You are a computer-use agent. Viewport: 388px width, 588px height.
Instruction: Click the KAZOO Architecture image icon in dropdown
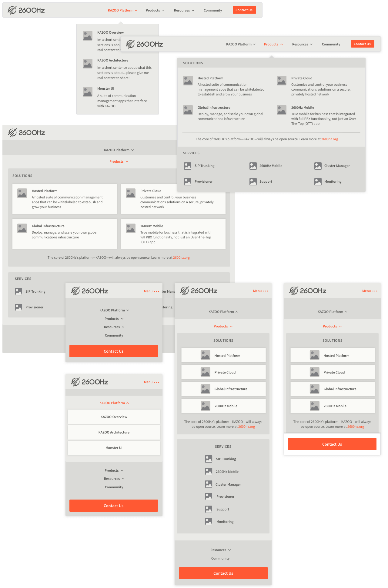[88, 64]
